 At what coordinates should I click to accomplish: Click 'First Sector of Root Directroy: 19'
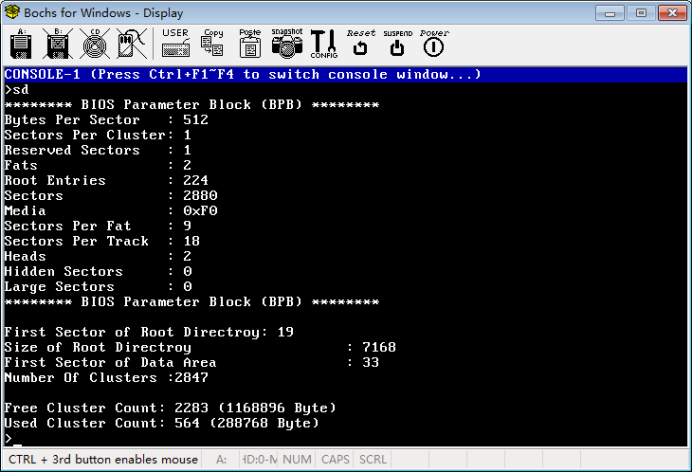(x=149, y=332)
